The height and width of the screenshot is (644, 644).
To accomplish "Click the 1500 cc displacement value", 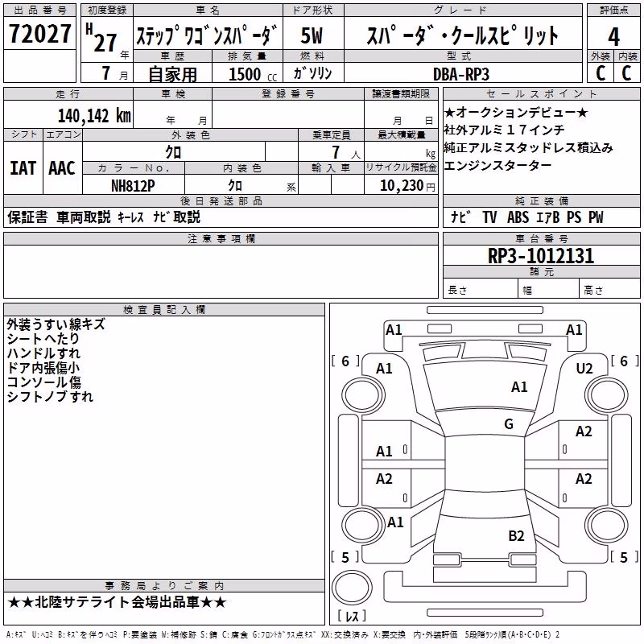I will (253, 74).
